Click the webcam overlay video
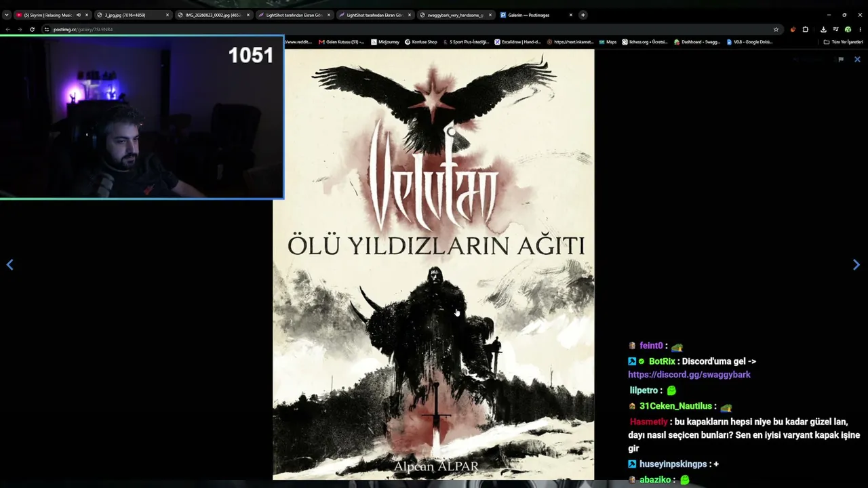This screenshot has width=868, height=488. click(x=141, y=117)
